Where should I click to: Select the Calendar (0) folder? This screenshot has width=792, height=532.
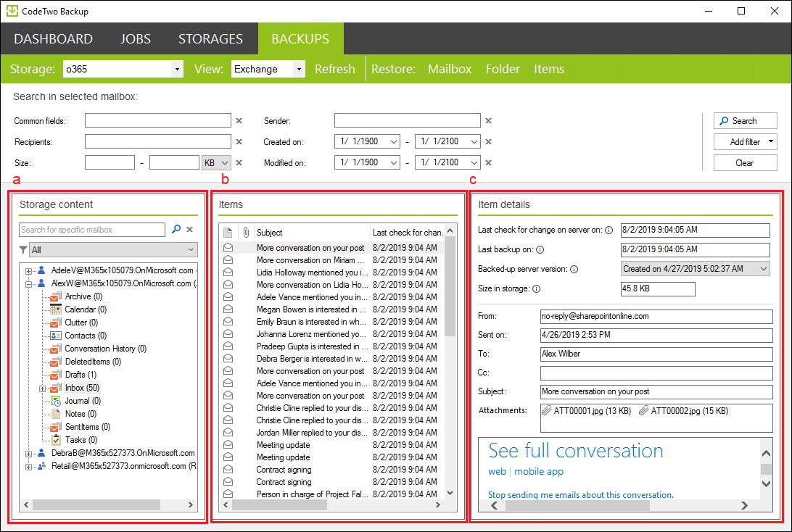[x=86, y=309]
